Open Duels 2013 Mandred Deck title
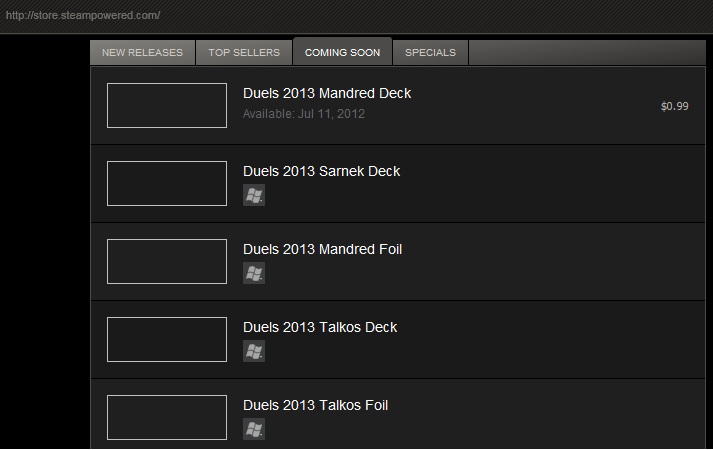The width and height of the screenshot is (713, 450). (327, 93)
